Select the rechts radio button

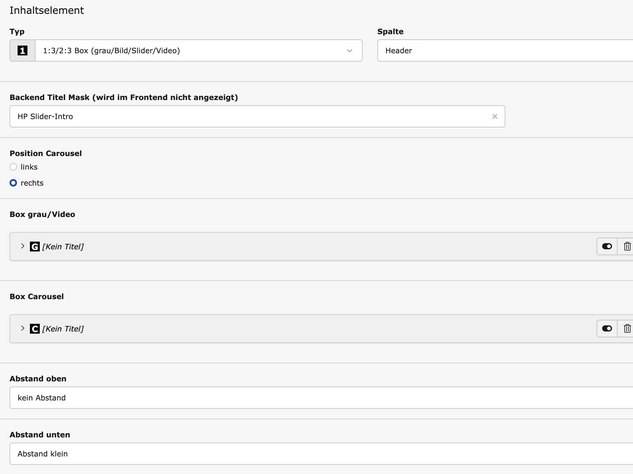tap(13, 183)
